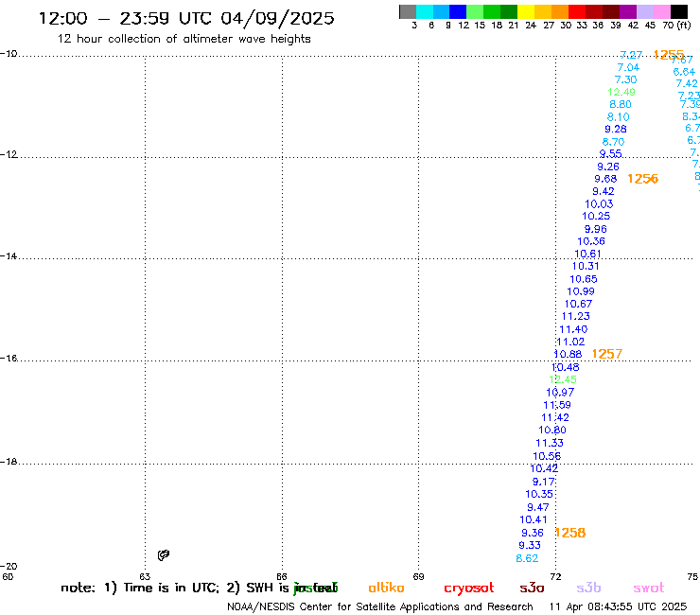Click the longitude axis label 72
700x615 pixels.
[x=555, y=576]
